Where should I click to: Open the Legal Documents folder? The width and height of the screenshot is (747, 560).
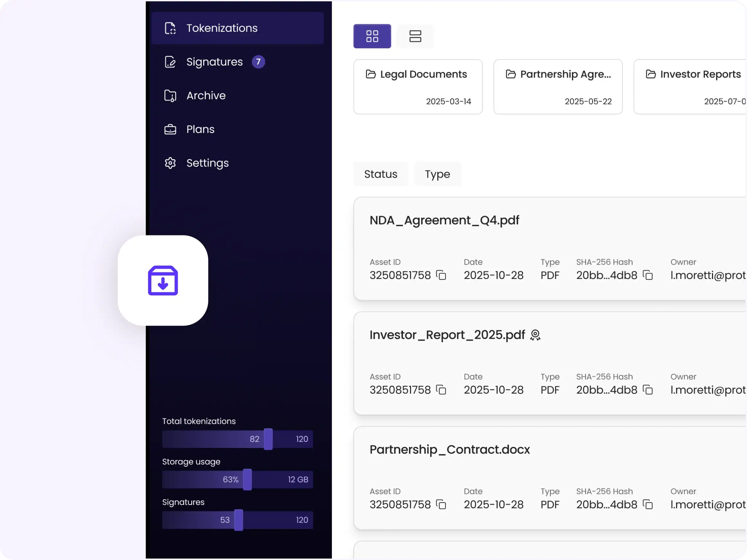tap(418, 87)
